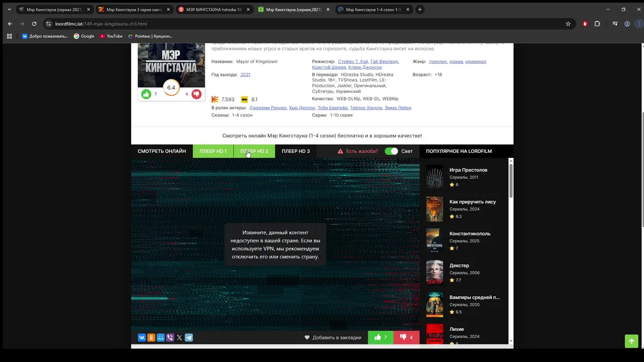Open the Chrome profile avatar
644x362 pixels.
[627, 24]
